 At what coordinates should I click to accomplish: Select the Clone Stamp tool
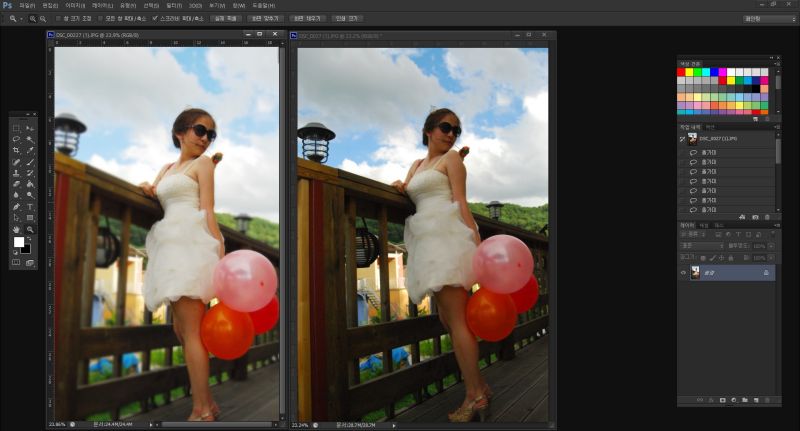16,173
